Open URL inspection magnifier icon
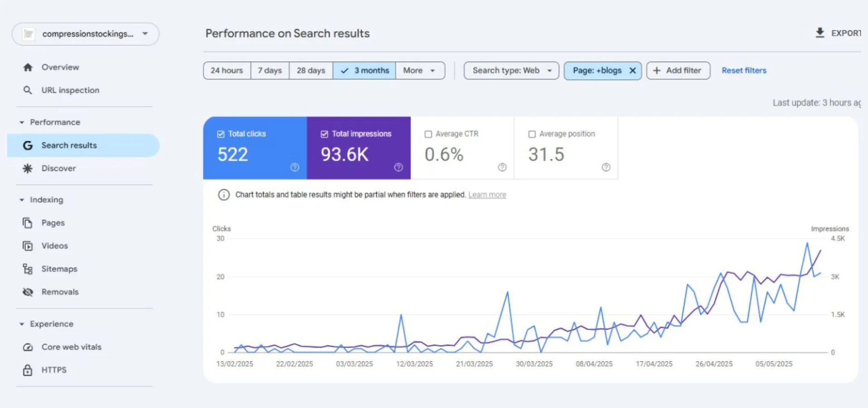 pos(28,90)
